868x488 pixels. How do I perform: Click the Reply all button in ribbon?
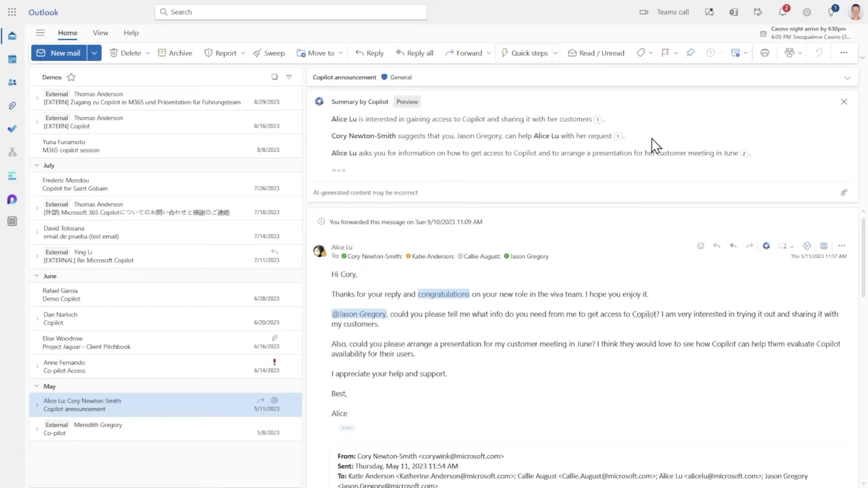click(414, 53)
